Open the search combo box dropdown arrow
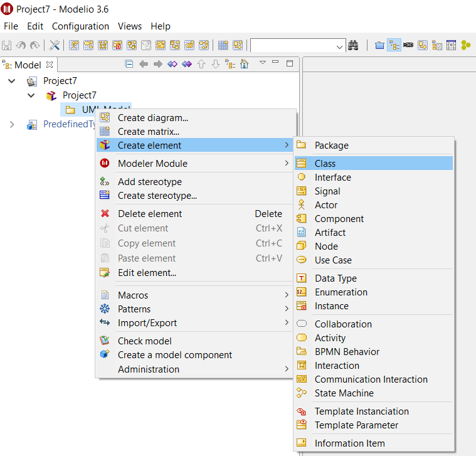 click(x=339, y=47)
